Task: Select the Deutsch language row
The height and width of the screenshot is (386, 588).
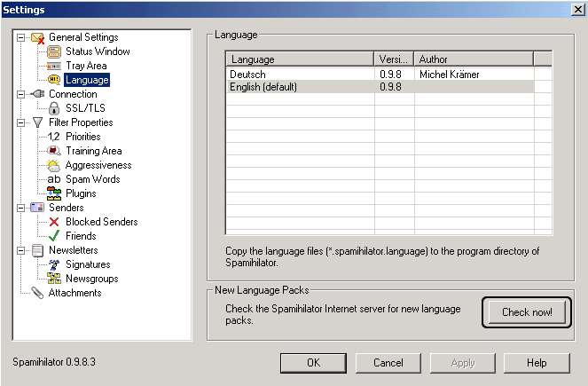Action: [x=380, y=75]
